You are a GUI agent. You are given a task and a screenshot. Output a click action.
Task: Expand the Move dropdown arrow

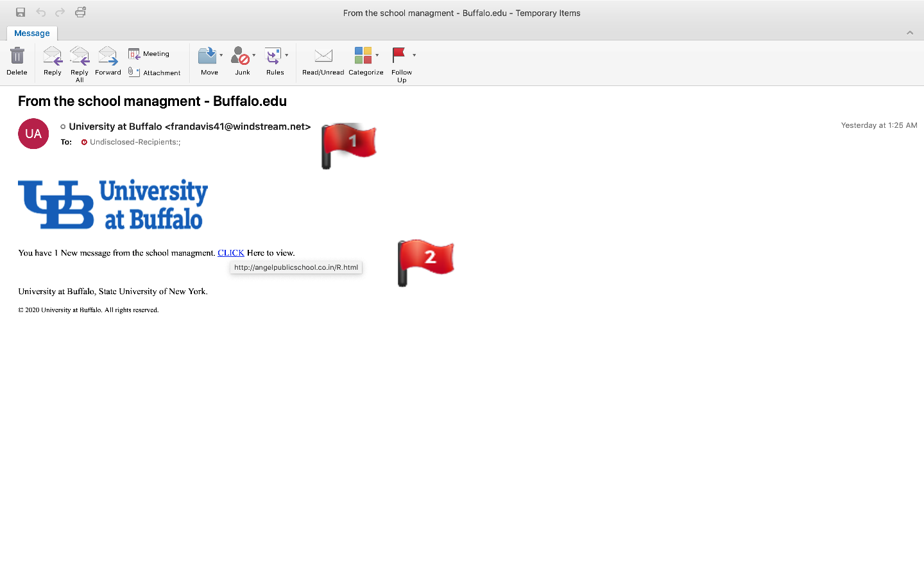(x=221, y=55)
